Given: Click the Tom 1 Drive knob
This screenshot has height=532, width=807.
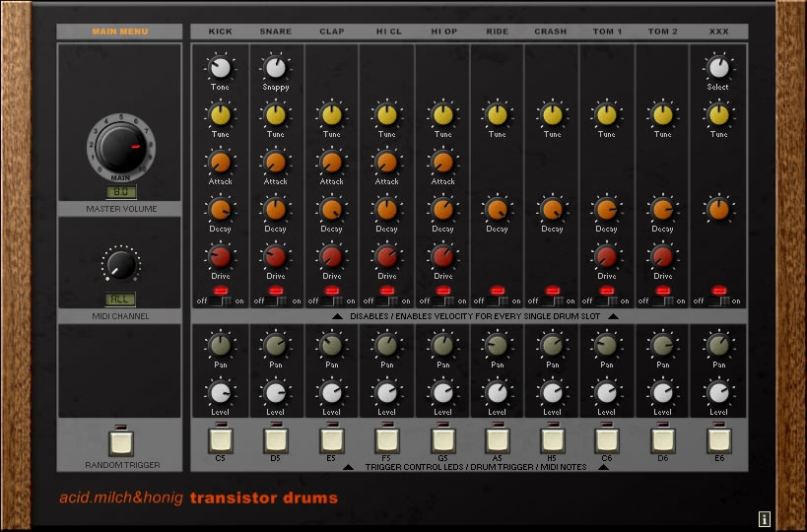Looking at the screenshot, I should point(607,257).
